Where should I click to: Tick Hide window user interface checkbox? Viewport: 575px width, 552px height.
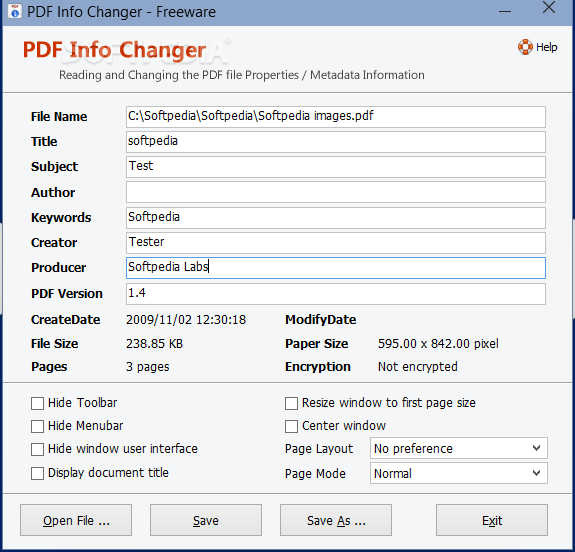tap(37, 449)
